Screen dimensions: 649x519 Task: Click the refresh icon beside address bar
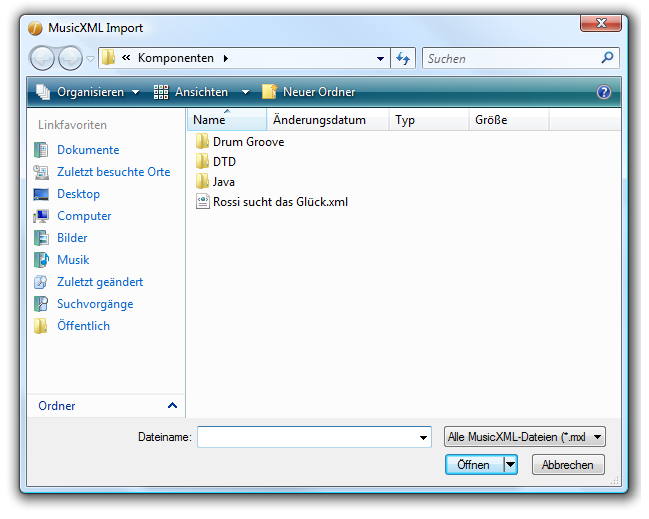(403, 59)
